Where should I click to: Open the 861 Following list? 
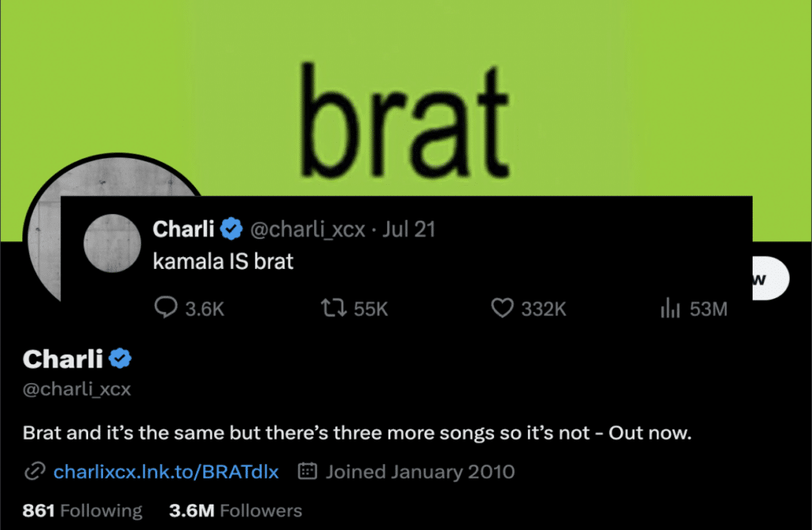click(x=82, y=510)
